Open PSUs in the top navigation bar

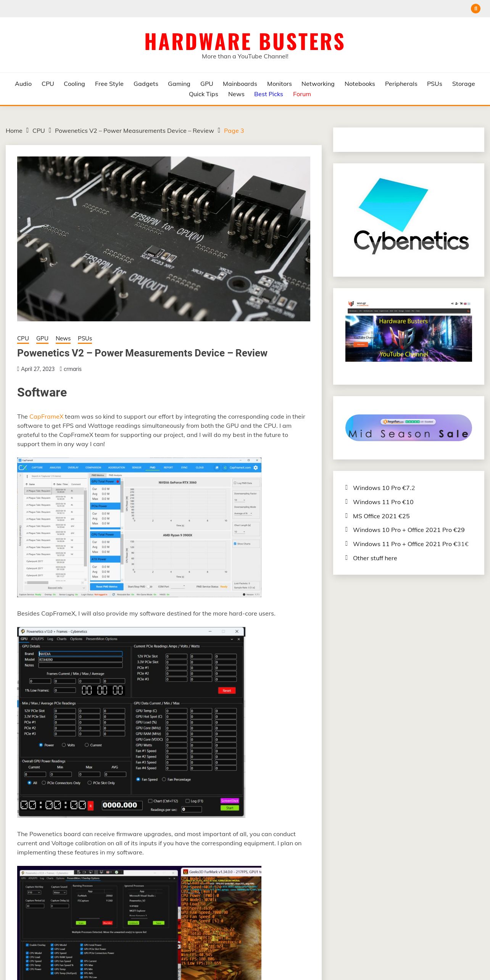tap(435, 84)
